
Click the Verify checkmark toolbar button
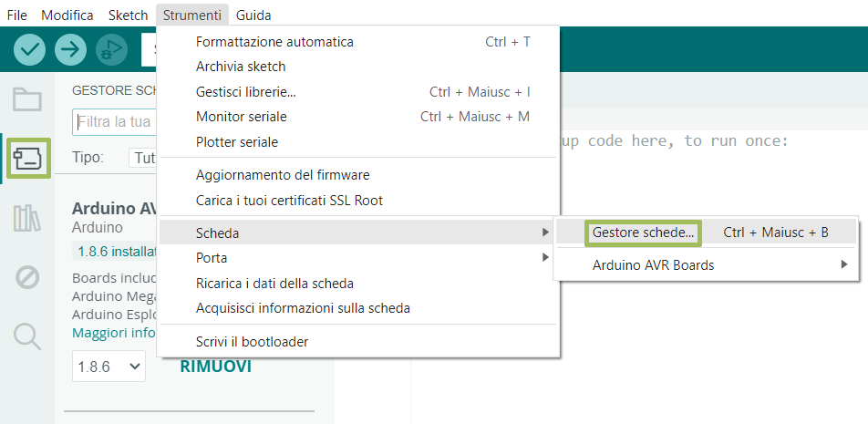[x=29, y=49]
